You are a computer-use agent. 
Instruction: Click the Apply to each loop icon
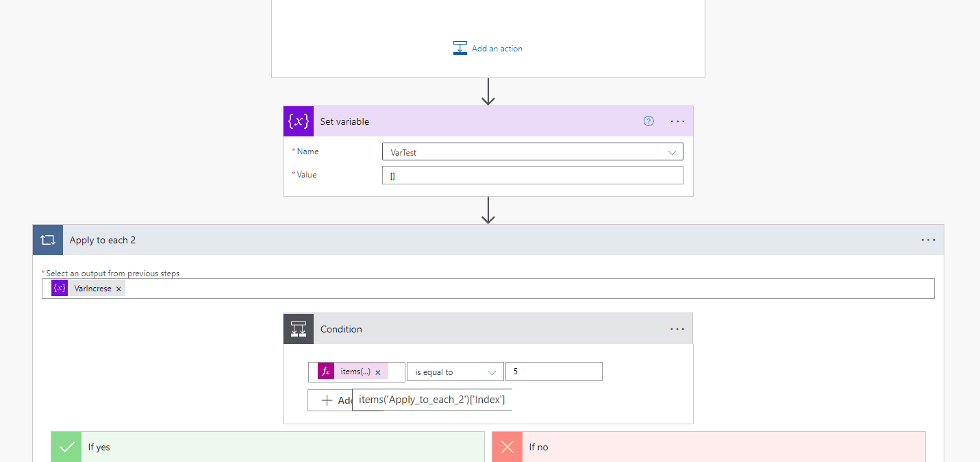pyautogui.click(x=47, y=239)
